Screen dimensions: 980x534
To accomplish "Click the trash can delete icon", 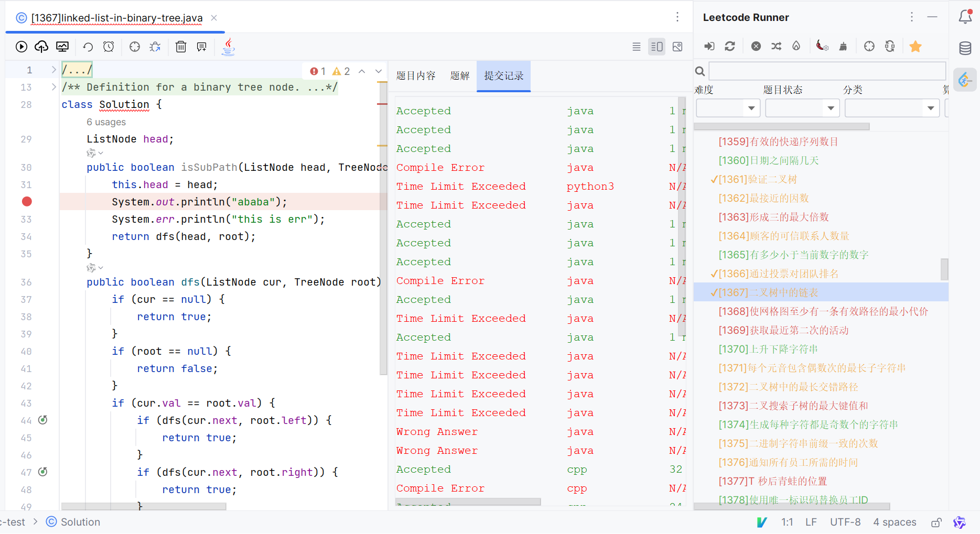I will pos(181,47).
